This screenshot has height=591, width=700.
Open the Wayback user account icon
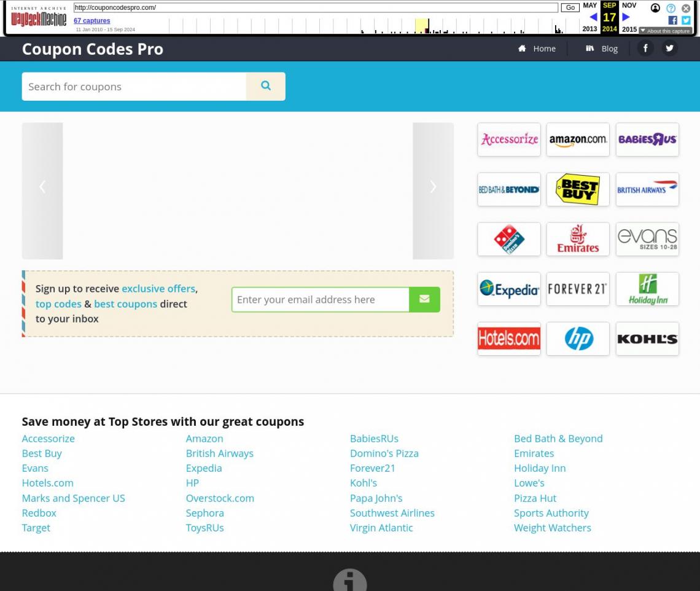[655, 8]
